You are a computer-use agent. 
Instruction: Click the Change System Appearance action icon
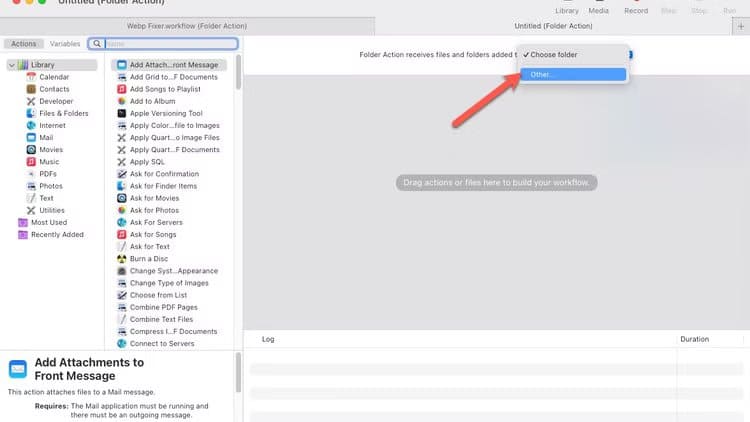click(122, 271)
